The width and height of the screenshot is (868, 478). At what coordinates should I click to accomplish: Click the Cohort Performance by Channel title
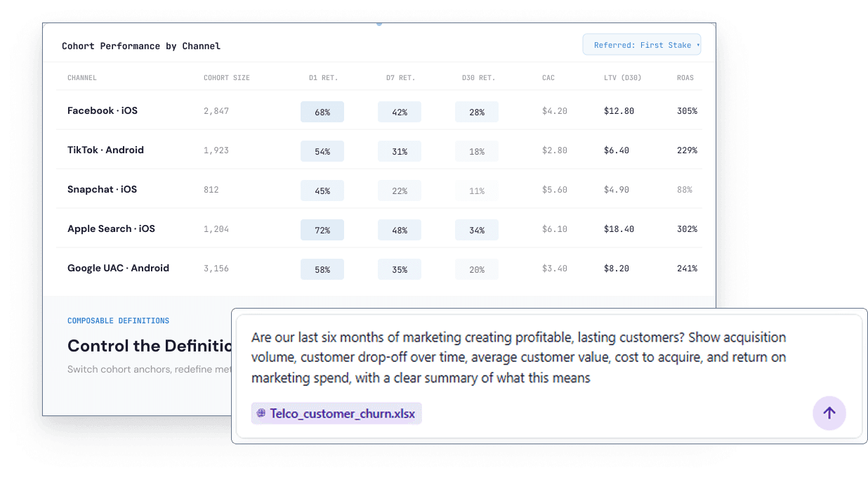141,46
